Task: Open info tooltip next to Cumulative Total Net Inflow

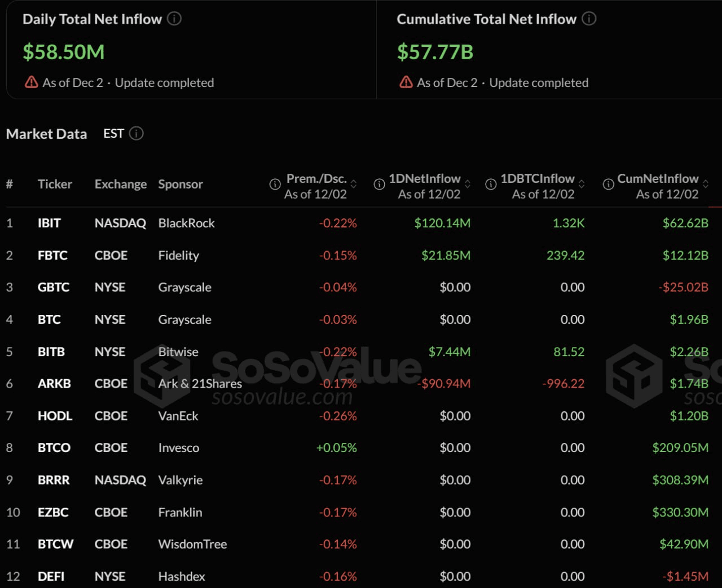Action: 588,19
